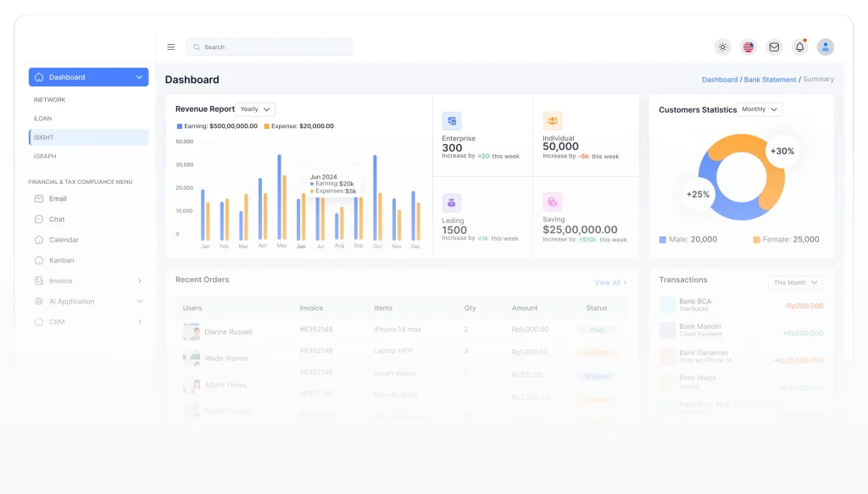Open the Monthly dropdown in Customers Statistics
868x494 pixels.
tap(759, 109)
